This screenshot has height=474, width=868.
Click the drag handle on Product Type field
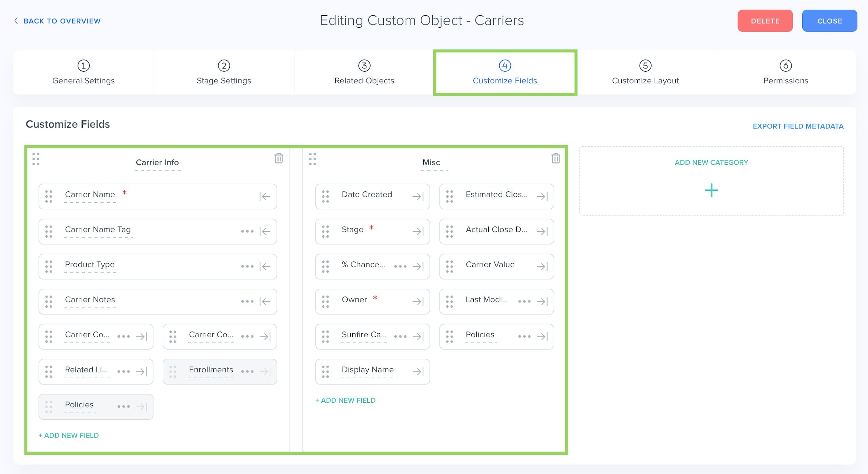click(x=48, y=266)
